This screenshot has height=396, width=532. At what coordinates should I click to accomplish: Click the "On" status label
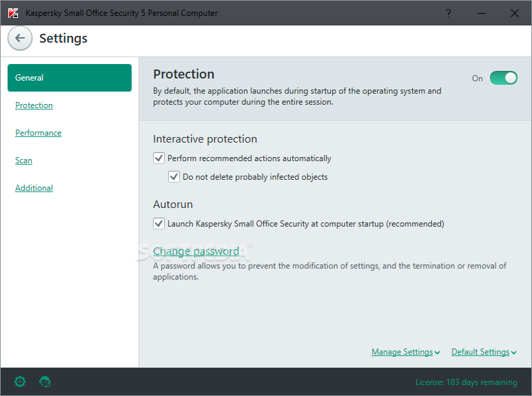point(478,79)
